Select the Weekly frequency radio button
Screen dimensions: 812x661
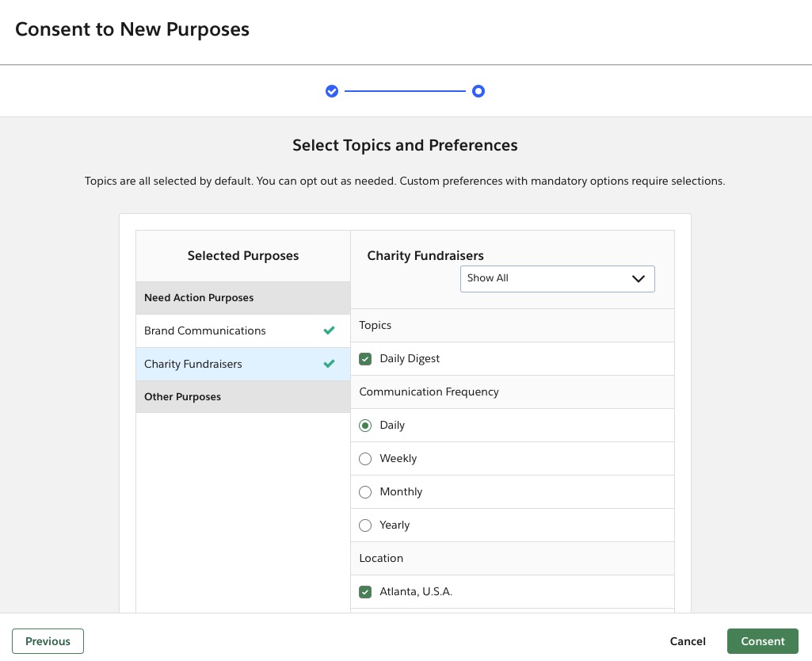365,459
